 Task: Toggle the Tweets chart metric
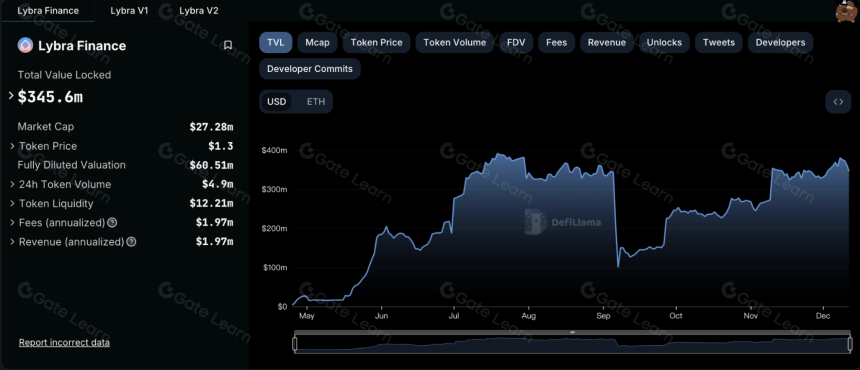click(718, 42)
